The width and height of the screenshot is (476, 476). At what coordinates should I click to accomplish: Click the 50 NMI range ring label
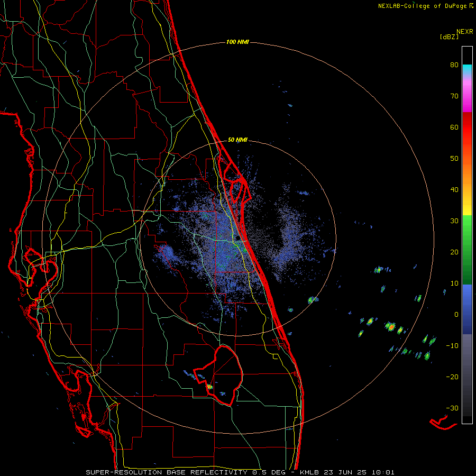pyautogui.click(x=237, y=140)
